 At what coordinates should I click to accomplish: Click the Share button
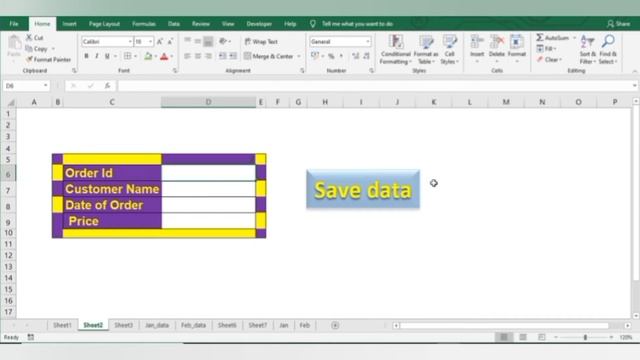(618, 24)
